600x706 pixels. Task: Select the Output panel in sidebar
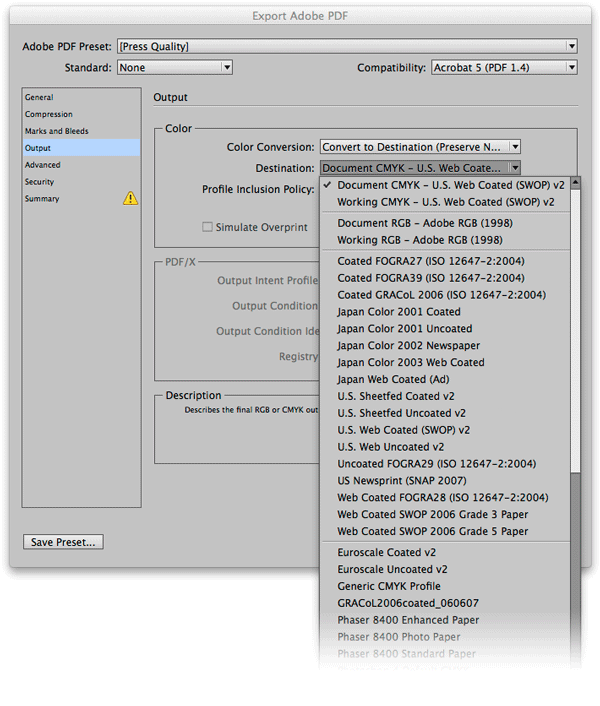tap(81, 148)
